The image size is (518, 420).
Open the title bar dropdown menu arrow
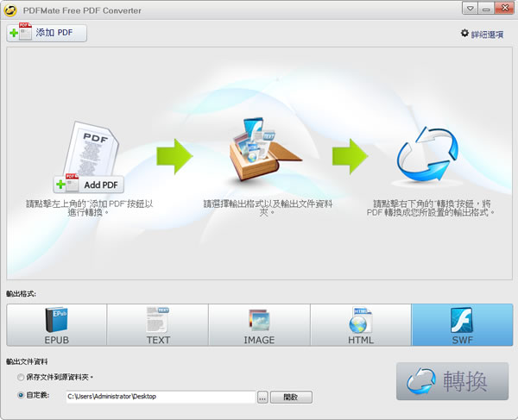(x=470, y=9)
